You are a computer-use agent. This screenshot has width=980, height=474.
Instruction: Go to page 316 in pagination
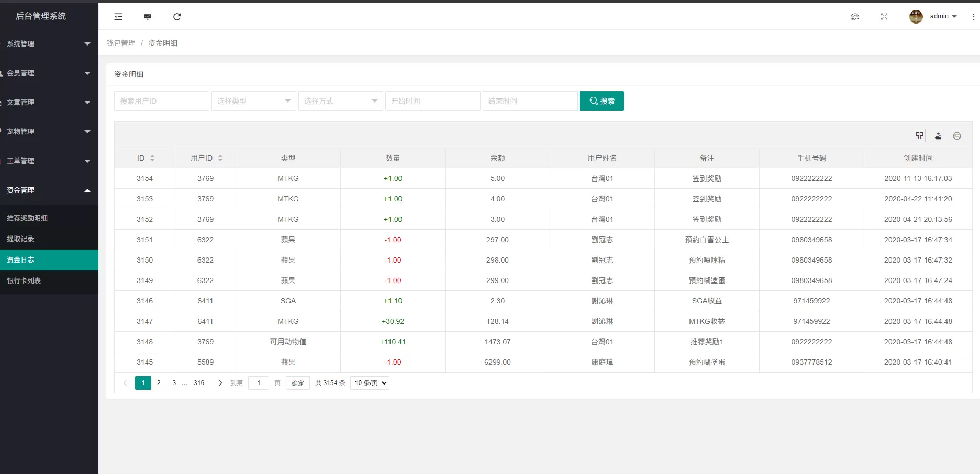199,383
